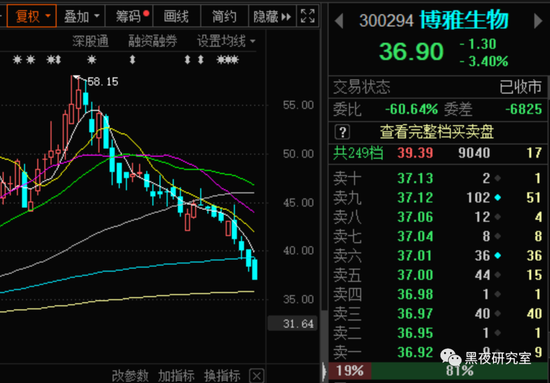Screen dimensions: 550x383
Task: Click 卖四 price 36.98
Action: pyautogui.click(x=415, y=295)
